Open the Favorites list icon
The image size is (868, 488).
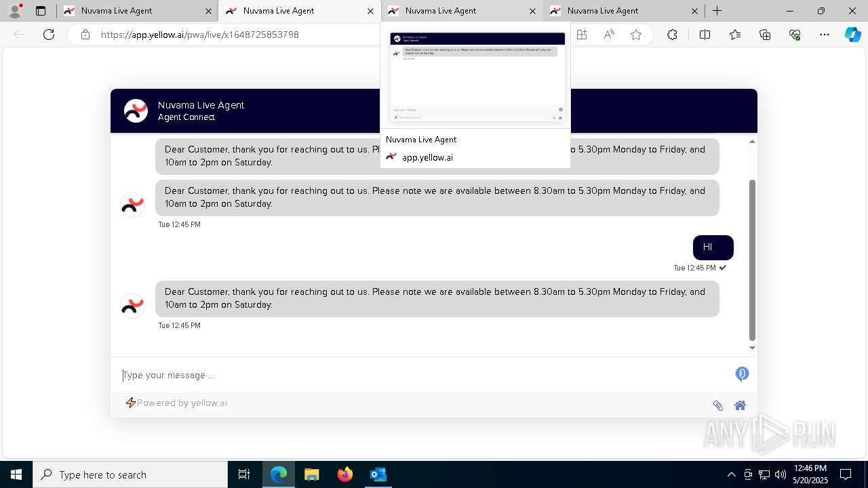tap(735, 35)
